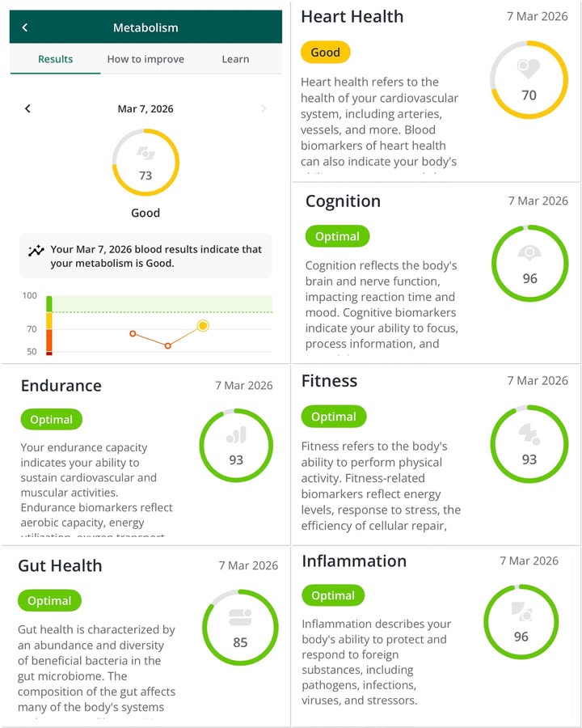
Task: Open the Learn tab
Action: (235, 59)
